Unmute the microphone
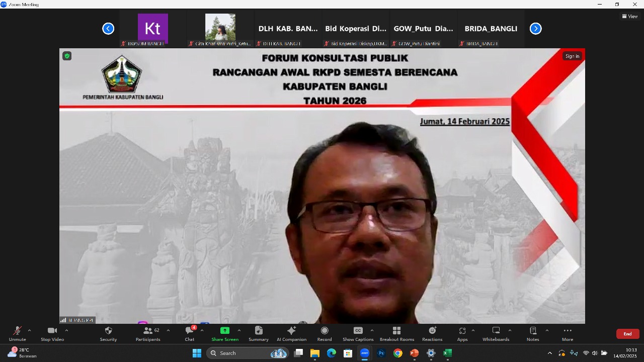 click(17, 333)
